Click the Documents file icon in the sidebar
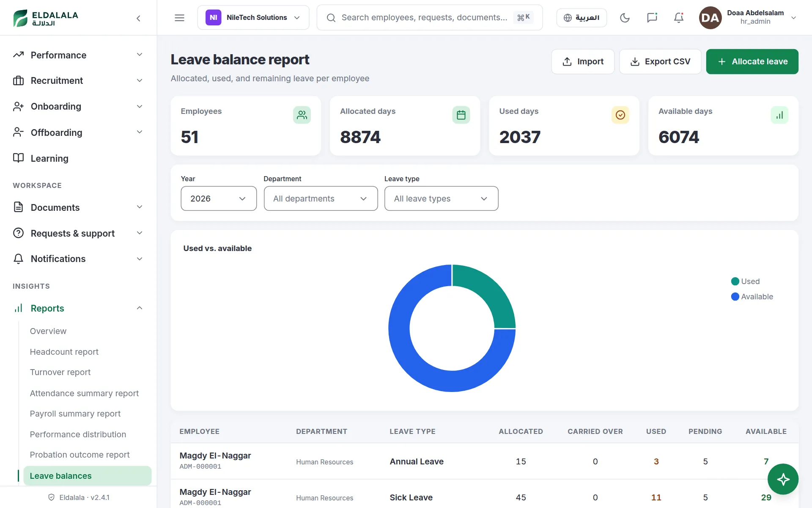 point(18,207)
